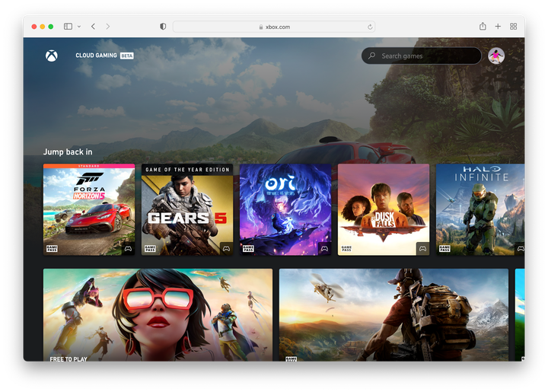Click the Jump back in heading
Screen dimensions: 548x392
68,152
